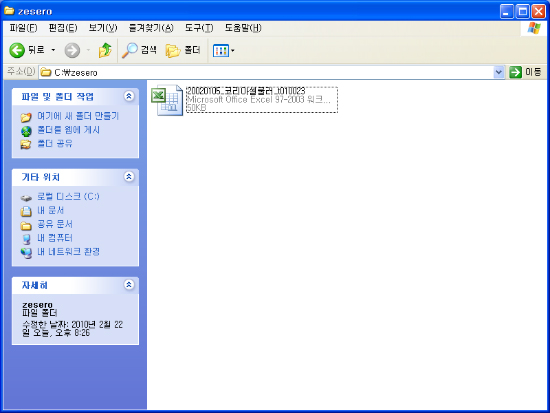Open the 내 문서 link
The height and width of the screenshot is (413, 550).
(51, 211)
